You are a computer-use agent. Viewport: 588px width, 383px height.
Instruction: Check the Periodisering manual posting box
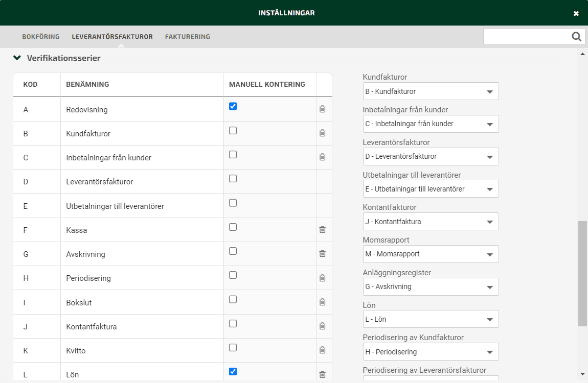click(x=233, y=275)
